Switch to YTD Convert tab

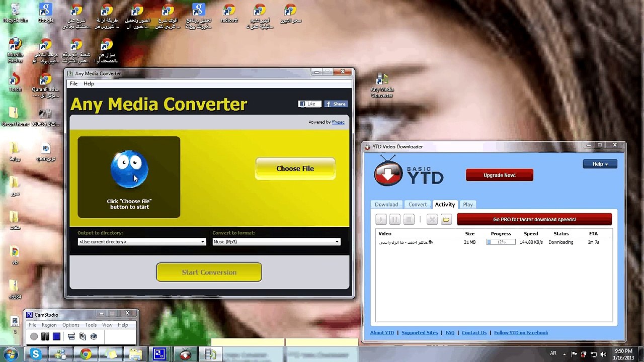pos(418,205)
